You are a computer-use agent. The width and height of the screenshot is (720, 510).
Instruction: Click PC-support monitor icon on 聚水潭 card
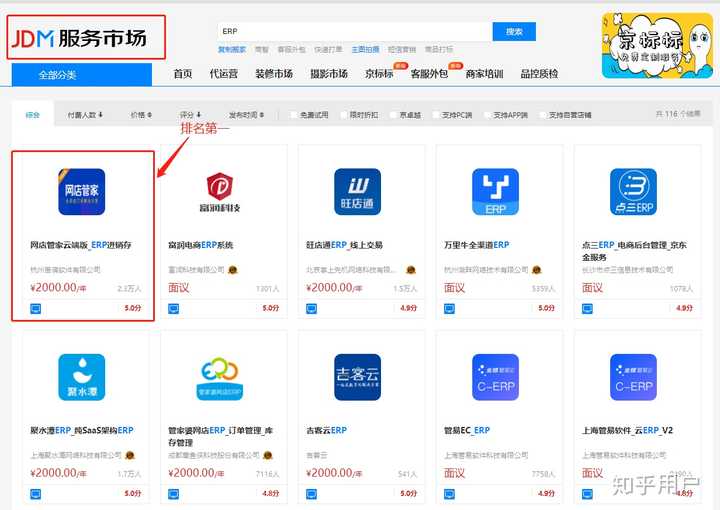click(35, 494)
